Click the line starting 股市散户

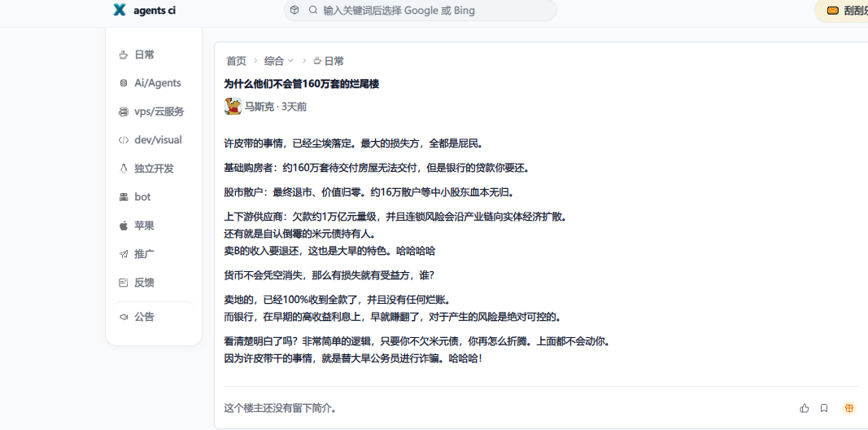(369, 193)
